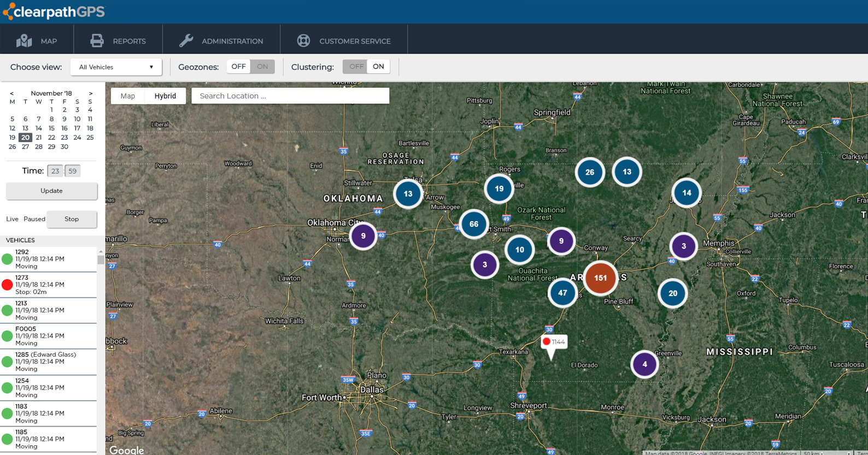Switch to the Hybrid view tab
Screen dimensions: 868x455
(165, 96)
